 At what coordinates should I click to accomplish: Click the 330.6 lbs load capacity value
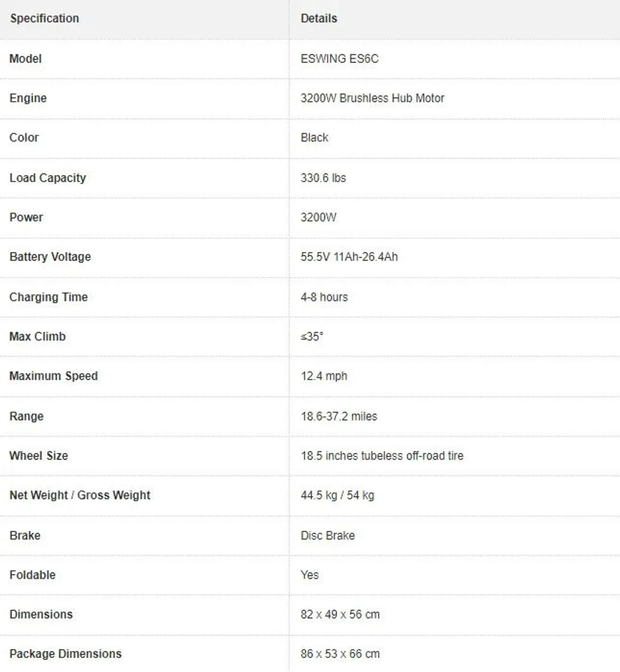323,178
